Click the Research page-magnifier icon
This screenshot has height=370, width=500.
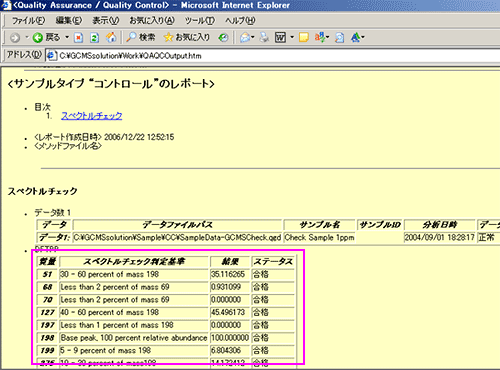tap(339, 38)
